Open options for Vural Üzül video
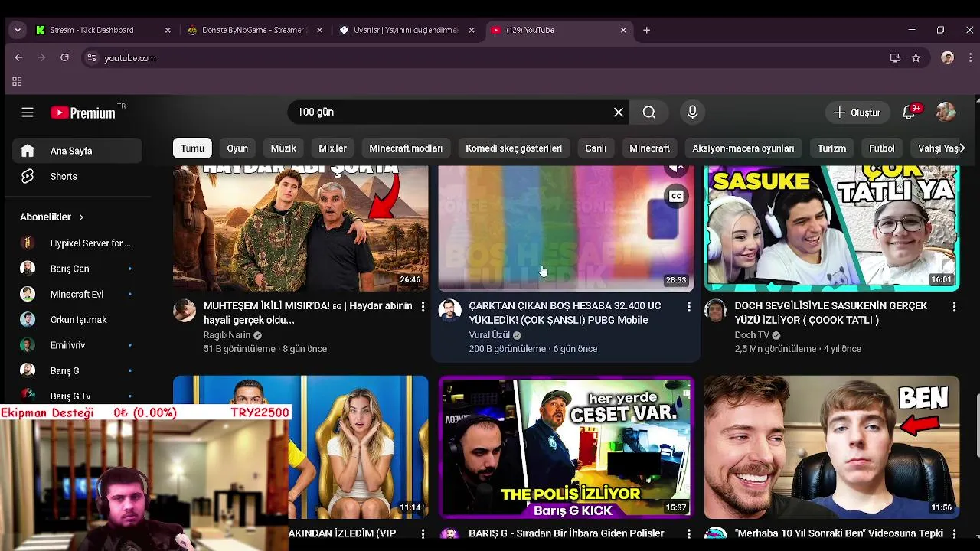980x551 pixels. click(688, 306)
